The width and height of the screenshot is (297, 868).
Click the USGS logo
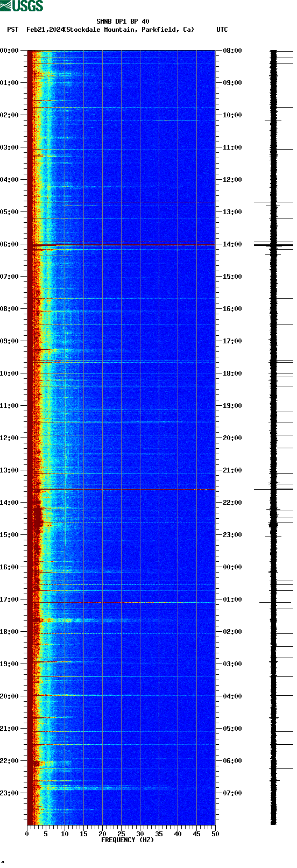tap(22, 6)
